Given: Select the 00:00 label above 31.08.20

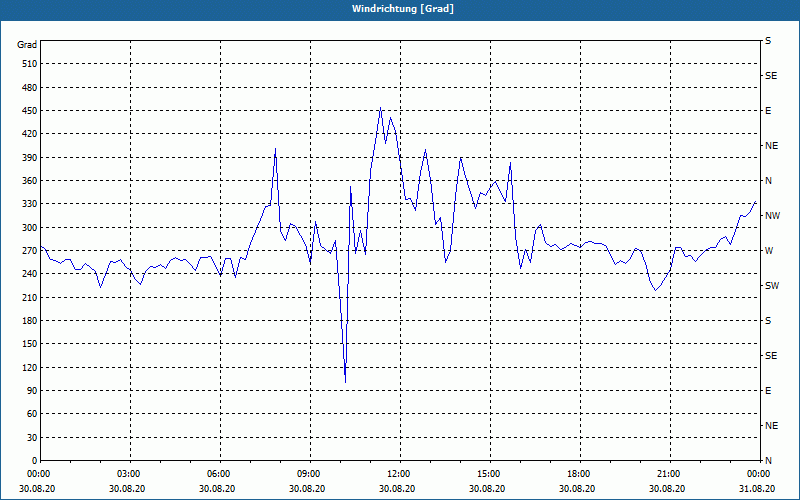Looking at the screenshot, I should point(757,474).
